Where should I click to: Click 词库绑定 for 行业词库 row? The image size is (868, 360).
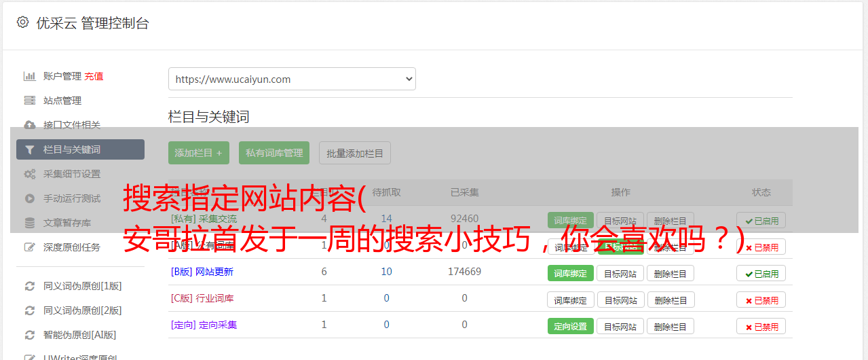(x=571, y=300)
